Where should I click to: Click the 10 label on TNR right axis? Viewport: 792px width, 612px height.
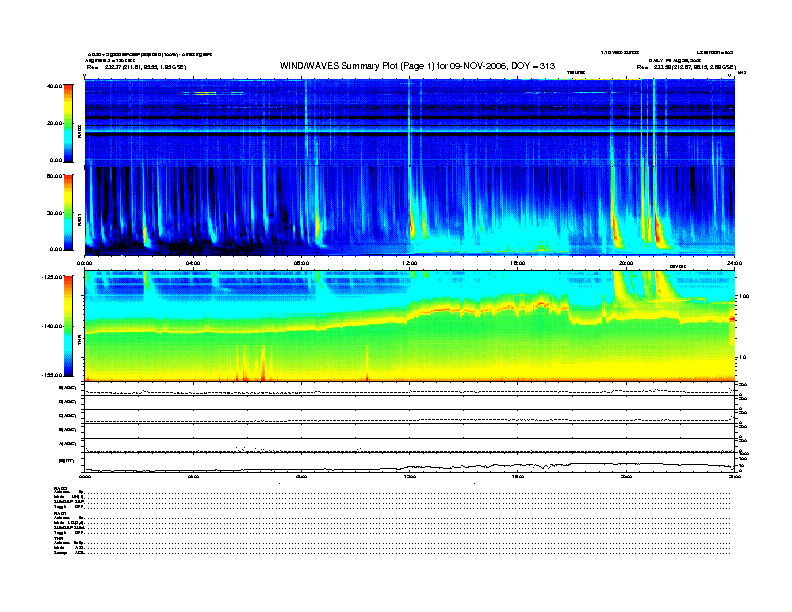tap(743, 358)
